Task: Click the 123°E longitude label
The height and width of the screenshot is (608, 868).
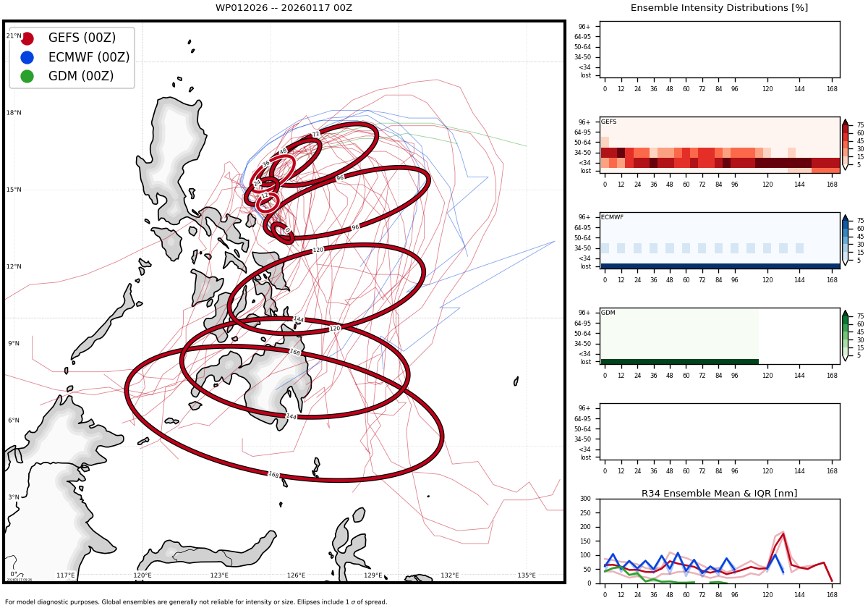Action: [x=219, y=575]
